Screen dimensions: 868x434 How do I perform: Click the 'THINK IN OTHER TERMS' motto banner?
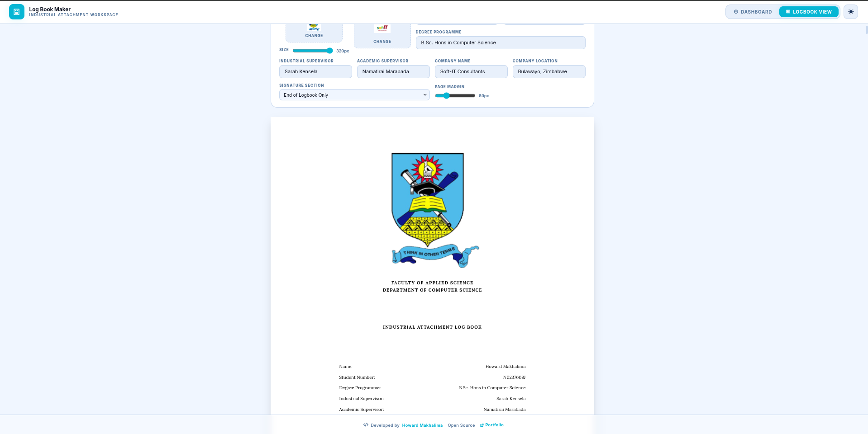(x=435, y=255)
